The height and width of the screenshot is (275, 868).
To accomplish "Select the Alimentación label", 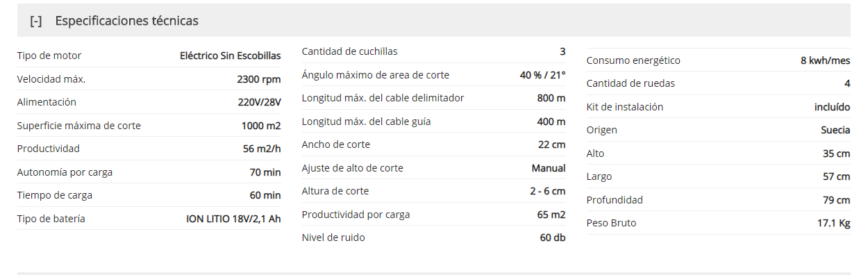I will (47, 102).
